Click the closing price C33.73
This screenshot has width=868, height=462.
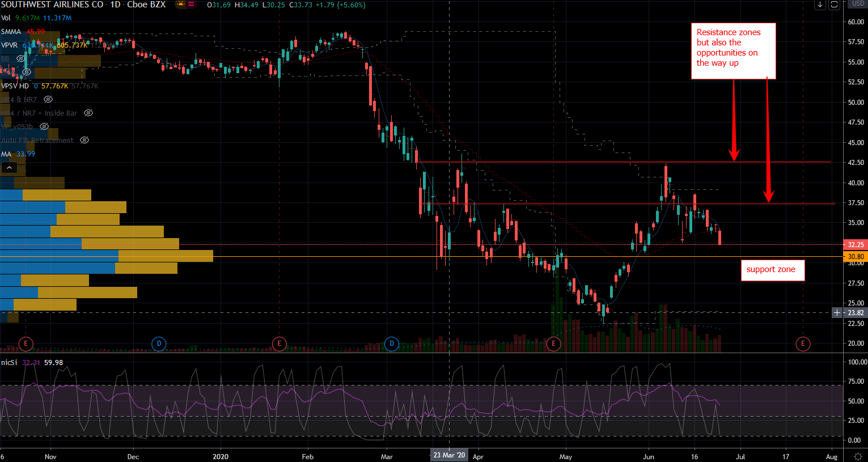[300, 5]
